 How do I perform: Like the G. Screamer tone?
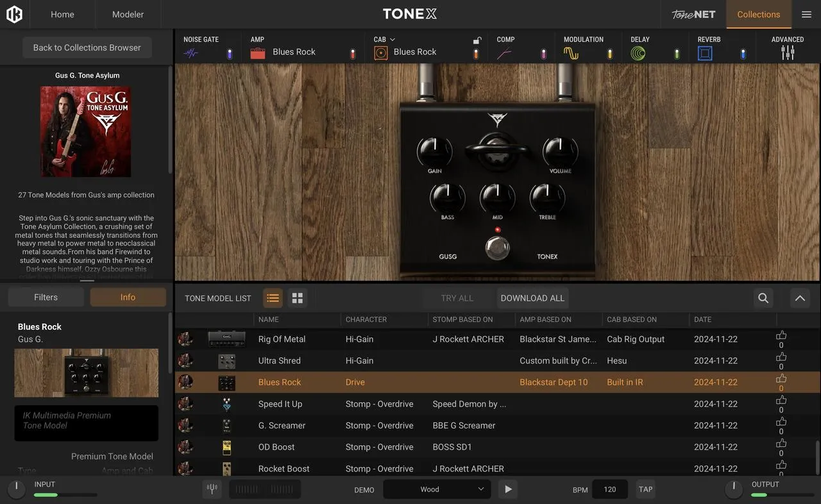tap(781, 421)
